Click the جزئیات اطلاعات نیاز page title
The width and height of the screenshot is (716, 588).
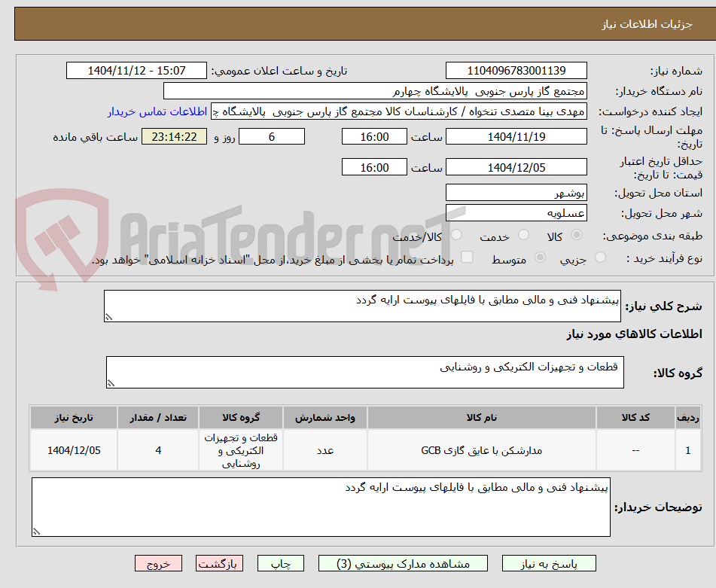coord(647,24)
